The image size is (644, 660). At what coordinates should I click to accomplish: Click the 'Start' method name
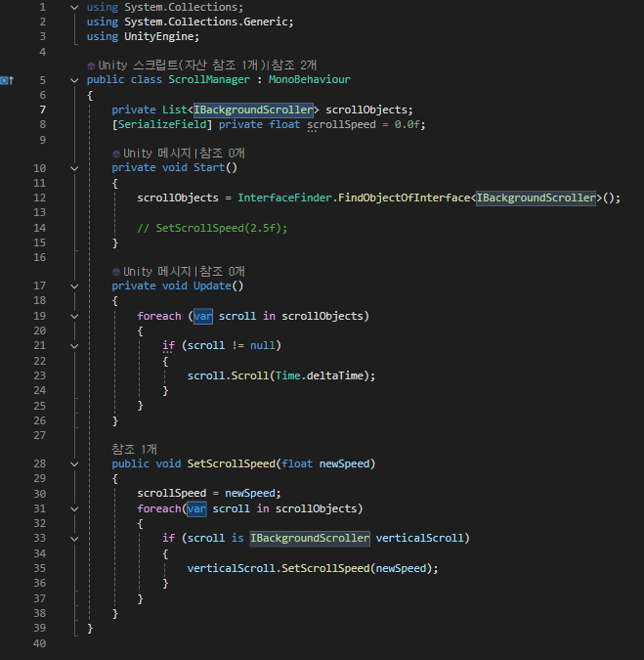(x=209, y=167)
